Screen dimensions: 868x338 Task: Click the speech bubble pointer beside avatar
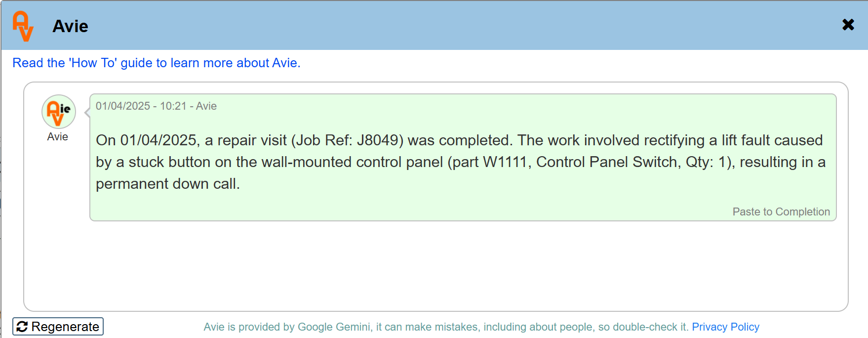(x=87, y=113)
